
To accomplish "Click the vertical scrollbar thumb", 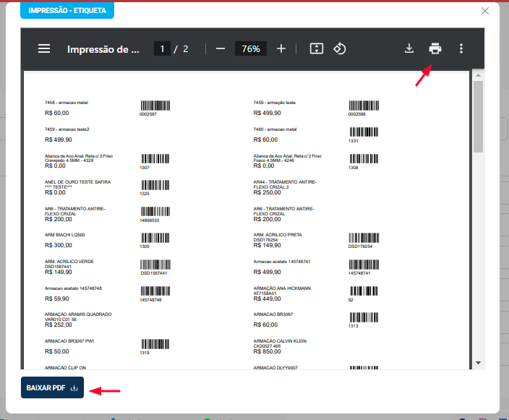I will click(x=478, y=116).
